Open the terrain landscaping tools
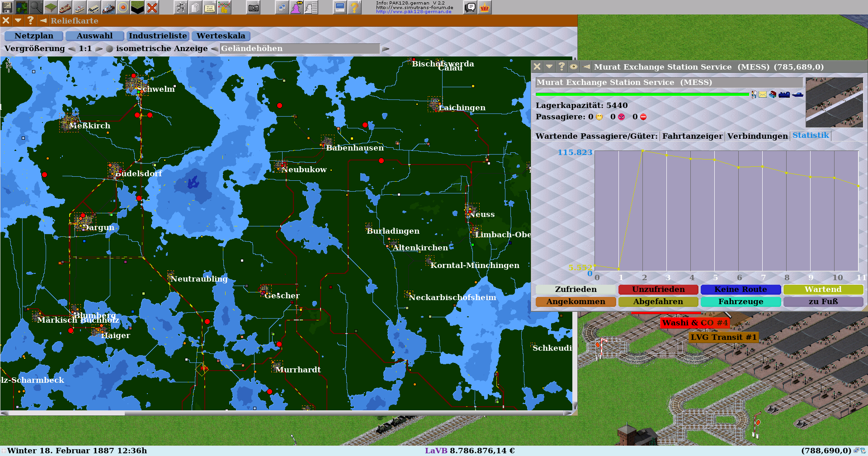868x456 pixels. pyautogui.click(x=50, y=7)
